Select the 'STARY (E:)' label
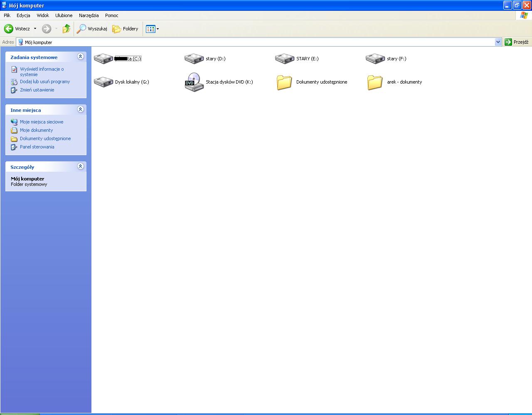532x415 pixels. (x=308, y=59)
